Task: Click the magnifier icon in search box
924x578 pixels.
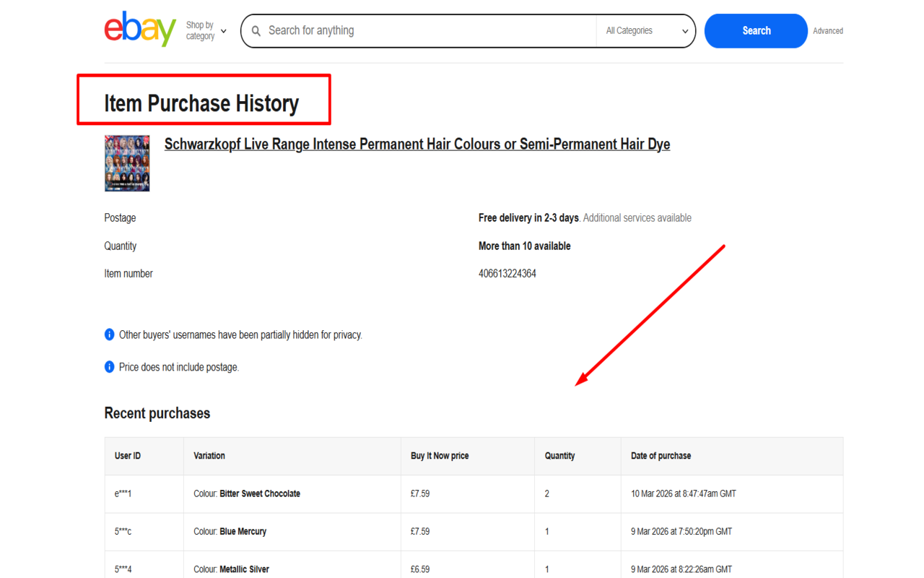Action: (256, 31)
